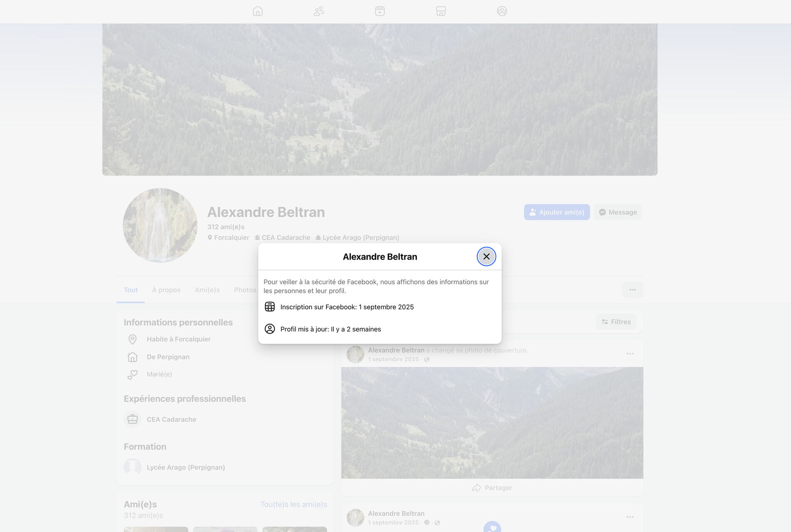
Task: Click the Message button
Action: point(618,212)
